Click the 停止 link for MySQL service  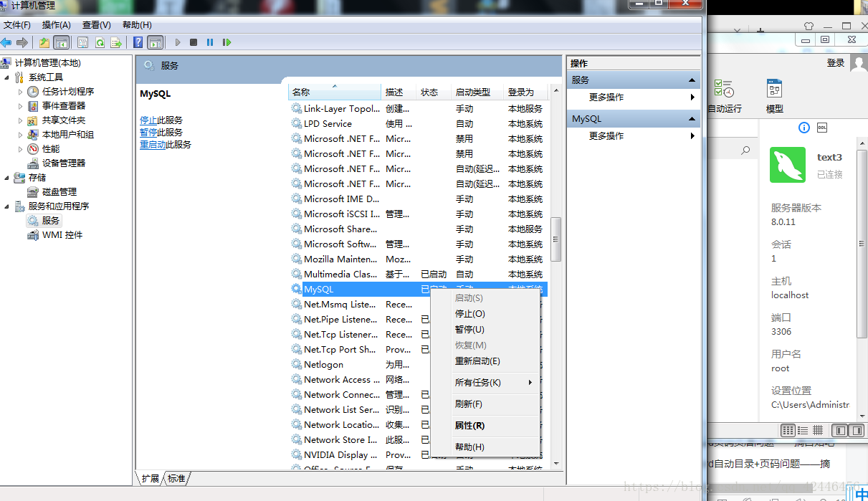[x=148, y=120]
